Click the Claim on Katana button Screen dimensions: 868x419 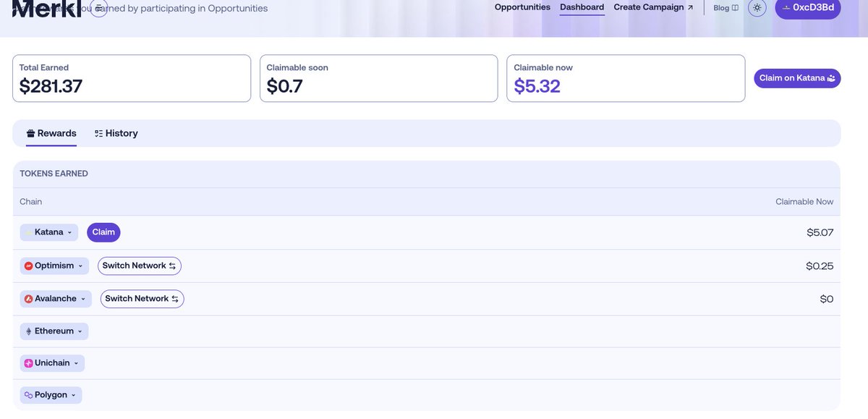click(x=797, y=78)
